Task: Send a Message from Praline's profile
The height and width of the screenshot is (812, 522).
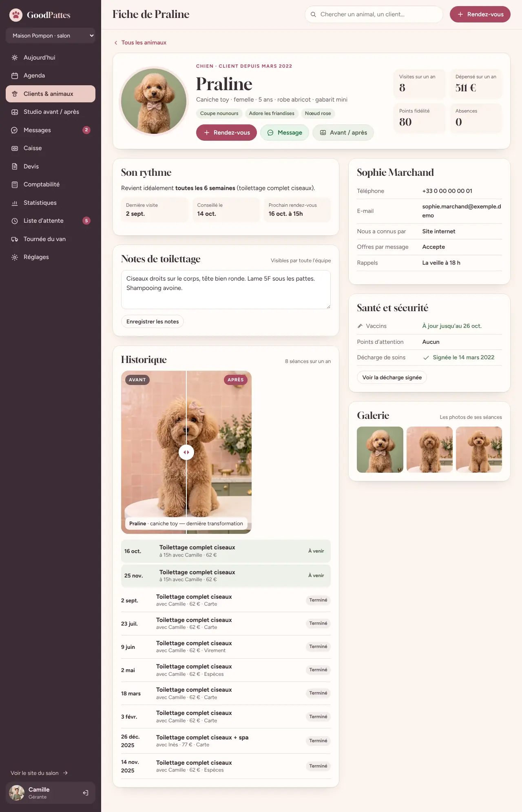Action: (285, 133)
